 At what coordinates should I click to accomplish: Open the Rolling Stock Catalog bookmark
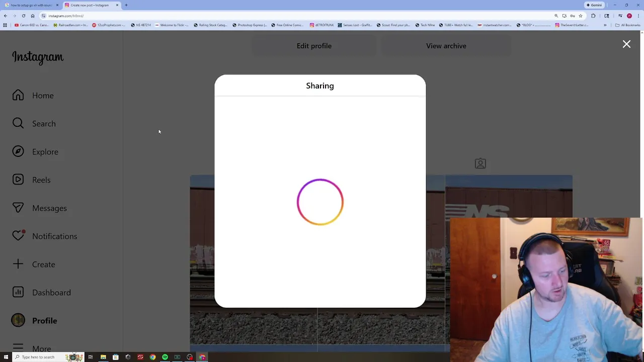click(210, 25)
